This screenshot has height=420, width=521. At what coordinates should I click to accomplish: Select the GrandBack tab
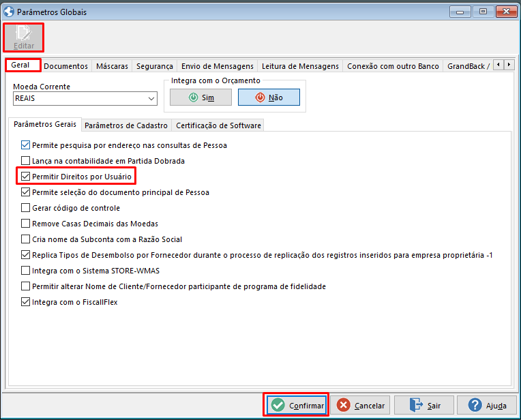(x=468, y=66)
